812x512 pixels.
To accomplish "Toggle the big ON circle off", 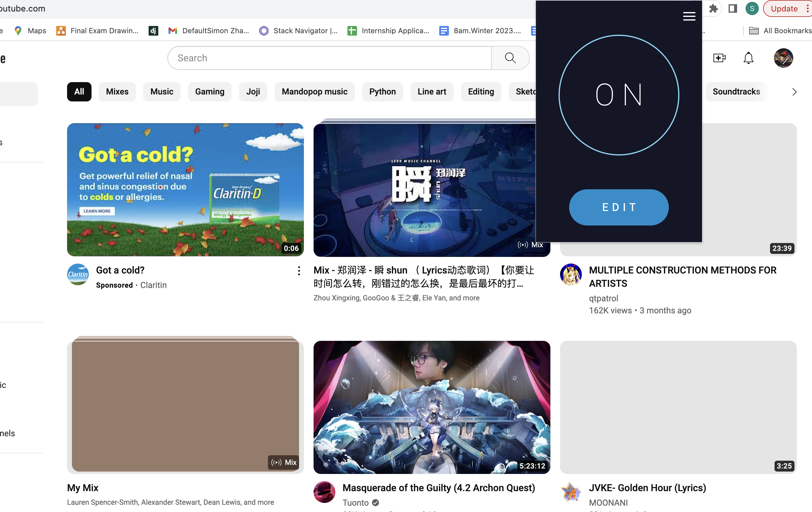I will point(618,95).
